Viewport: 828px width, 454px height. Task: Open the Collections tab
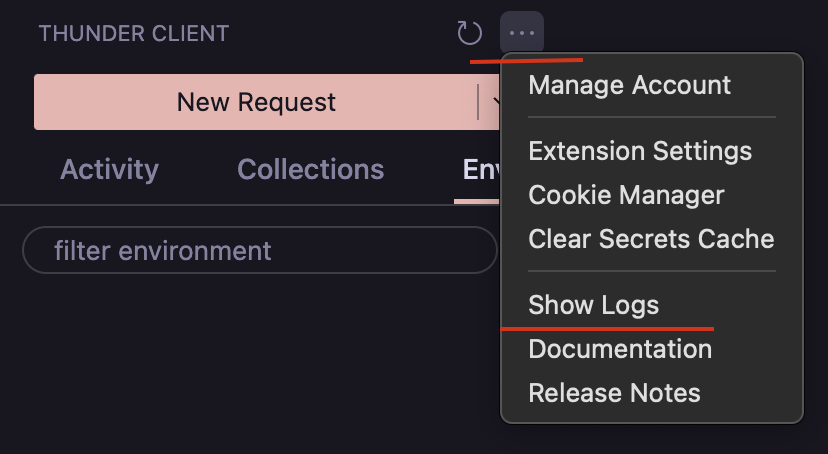point(310,169)
